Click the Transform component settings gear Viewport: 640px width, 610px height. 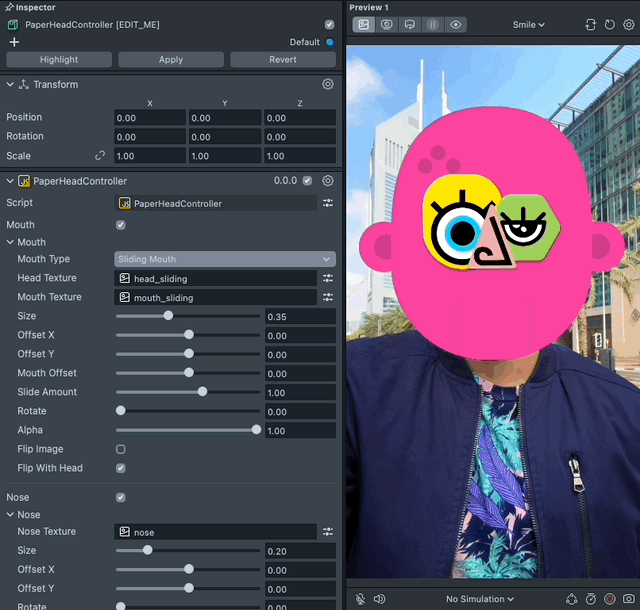pos(327,85)
